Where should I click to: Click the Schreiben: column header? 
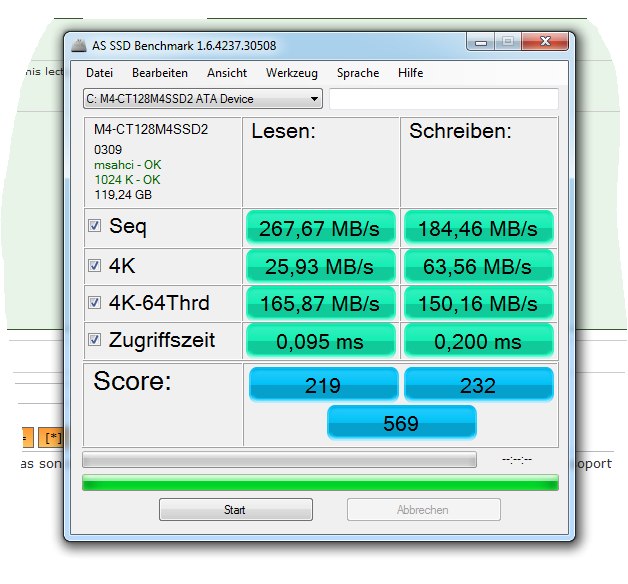[461, 131]
